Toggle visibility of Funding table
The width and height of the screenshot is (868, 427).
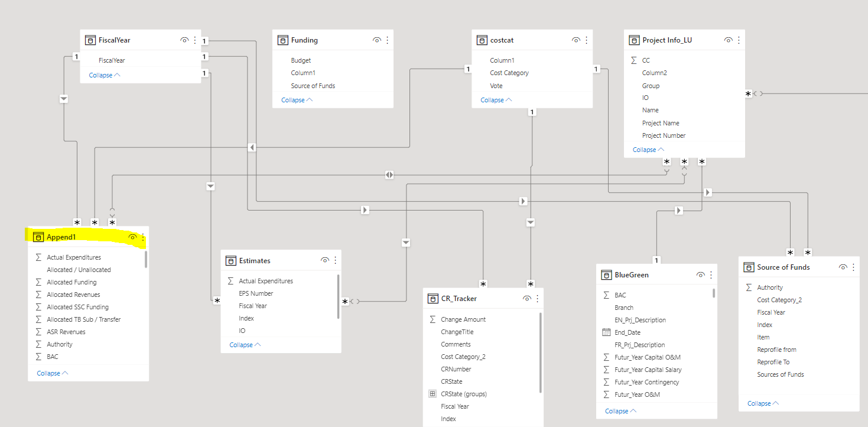pyautogui.click(x=377, y=40)
